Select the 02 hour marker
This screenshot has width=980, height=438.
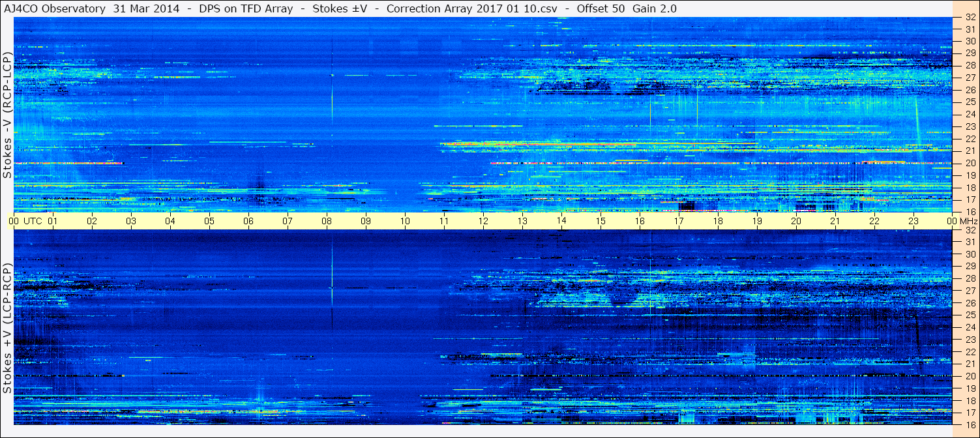tap(92, 221)
